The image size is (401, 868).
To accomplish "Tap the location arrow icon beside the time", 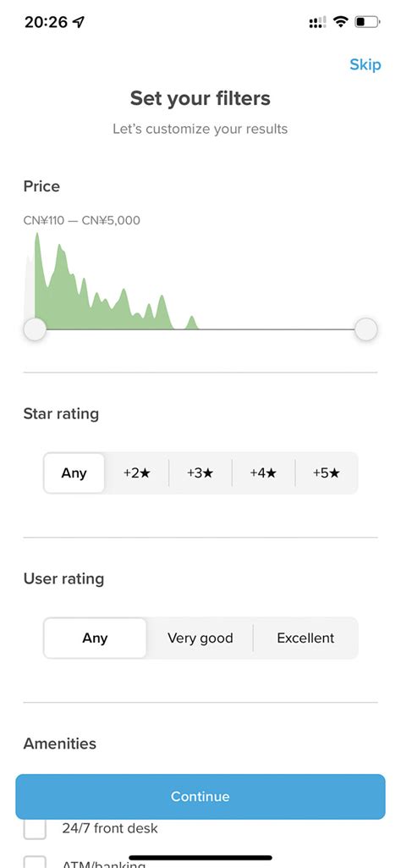I will pyautogui.click(x=79, y=22).
